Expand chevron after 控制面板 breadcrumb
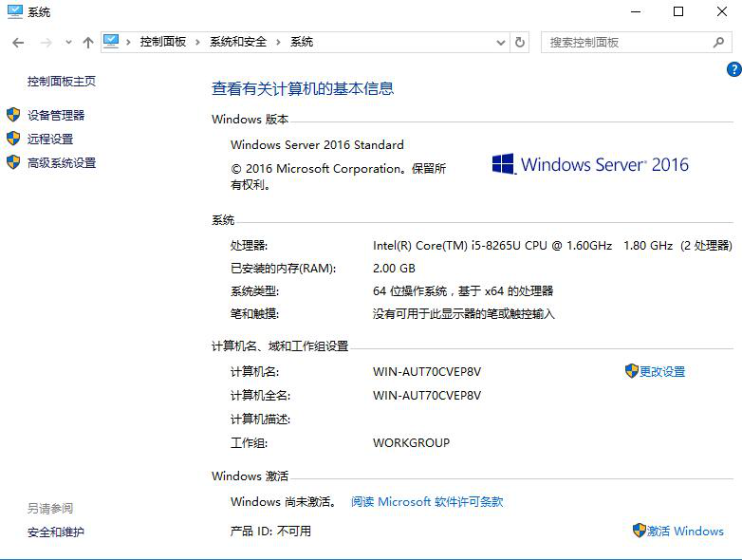This screenshot has width=742, height=560. click(197, 42)
